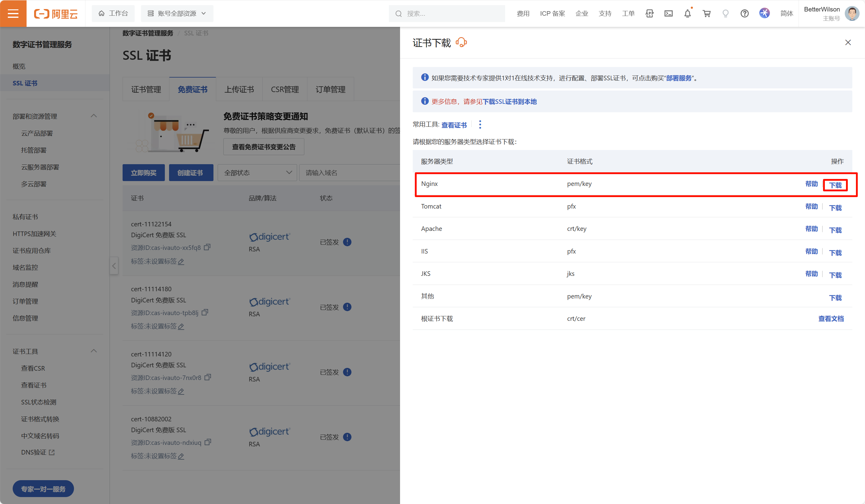Collapse the 证书工具 section
The image size is (865, 504).
pos(94,351)
